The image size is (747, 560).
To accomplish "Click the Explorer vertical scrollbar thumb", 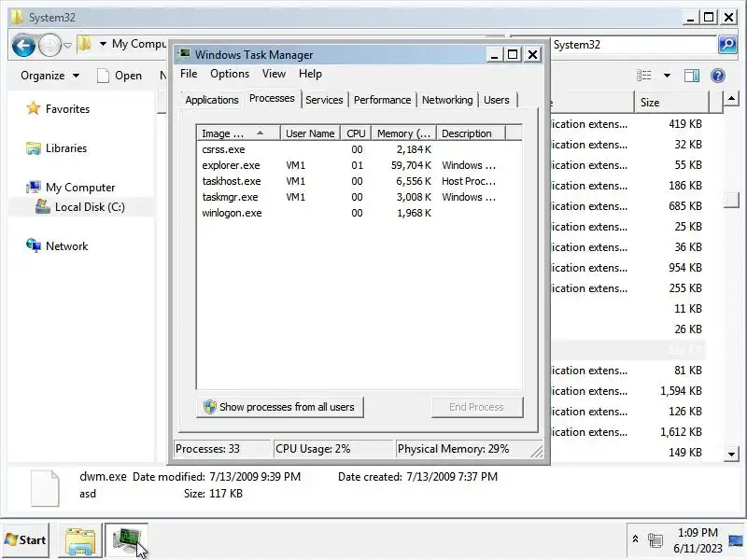I will (731, 200).
